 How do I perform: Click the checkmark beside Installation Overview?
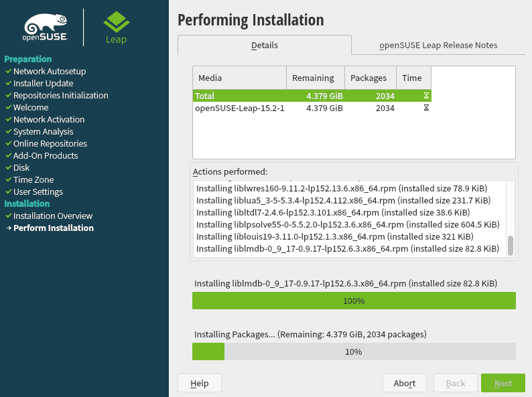pos(9,216)
